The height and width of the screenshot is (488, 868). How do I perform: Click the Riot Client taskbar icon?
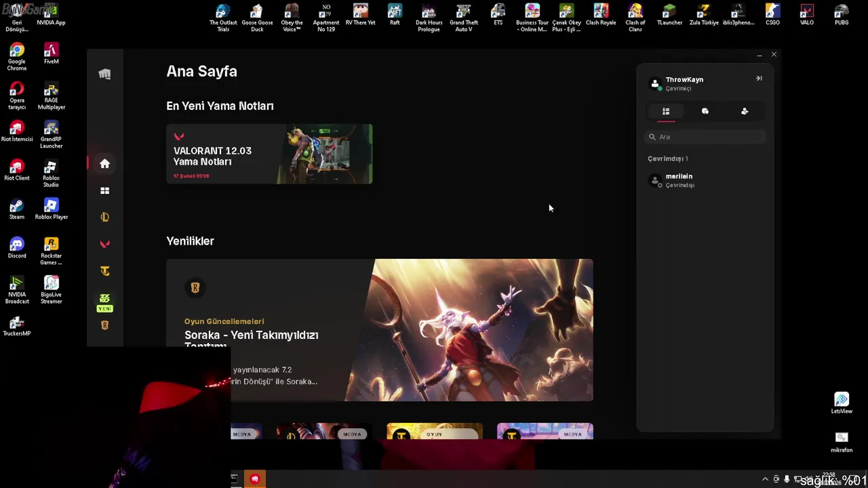tap(255, 479)
